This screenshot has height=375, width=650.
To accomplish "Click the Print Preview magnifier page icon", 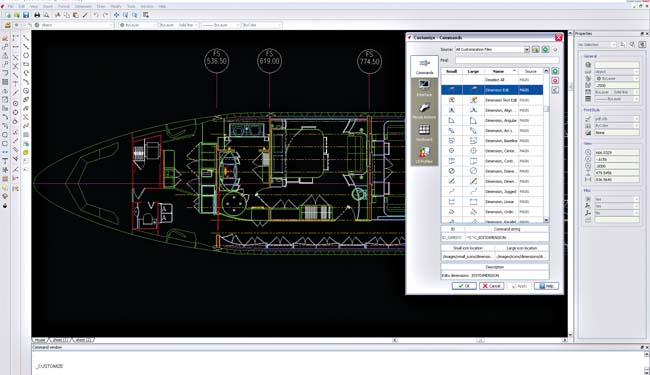I will pyautogui.click(x=46, y=15).
